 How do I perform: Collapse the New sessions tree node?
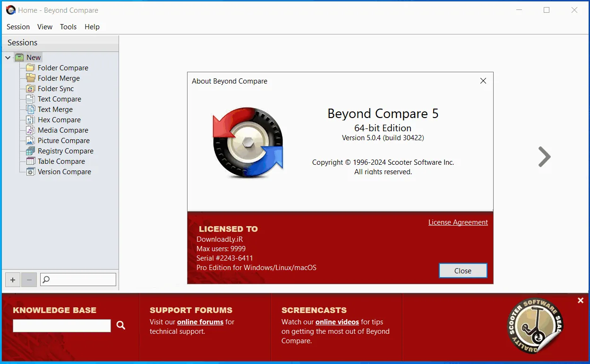click(8, 58)
